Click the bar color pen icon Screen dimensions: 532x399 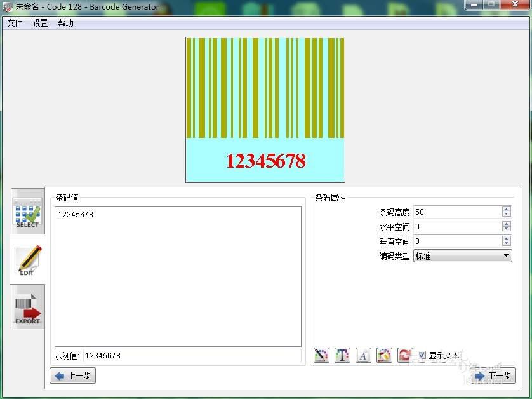321,355
